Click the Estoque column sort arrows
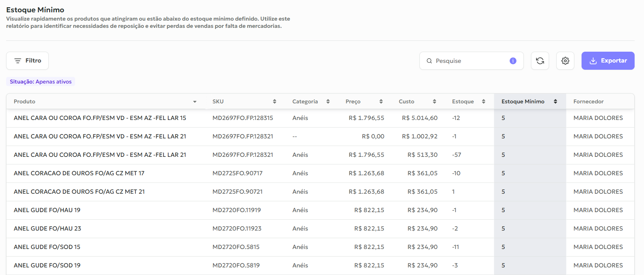 tap(484, 102)
